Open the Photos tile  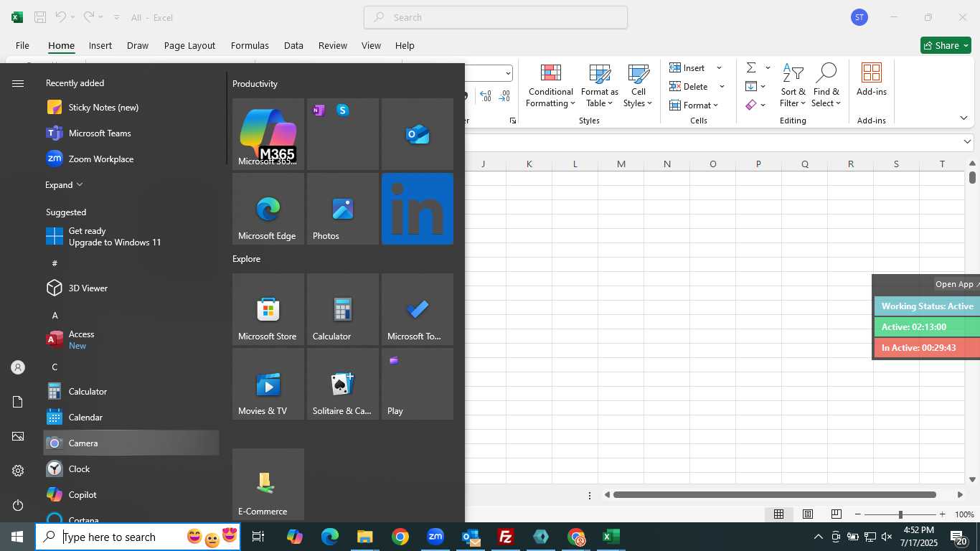coord(343,209)
